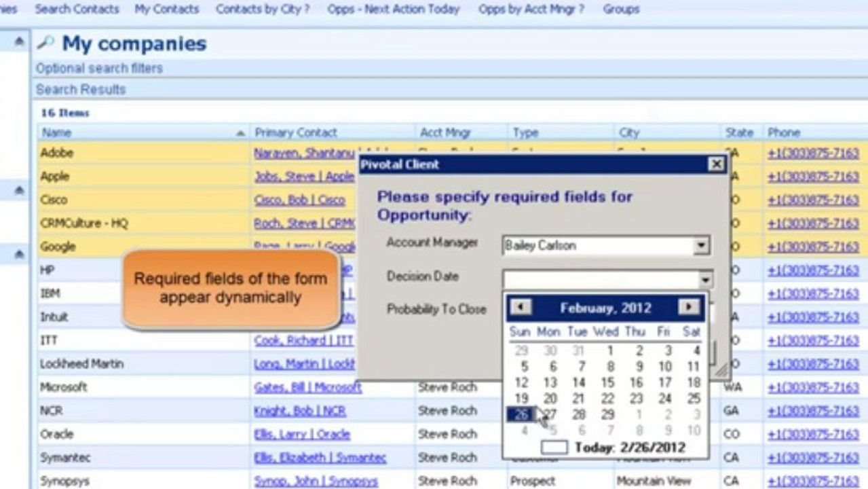Close the Pivotal Client dialog
Screen dimensions: 868x489
716,164
